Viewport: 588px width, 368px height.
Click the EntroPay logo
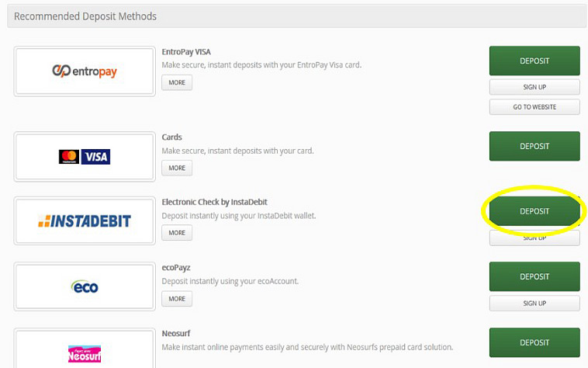[85, 71]
